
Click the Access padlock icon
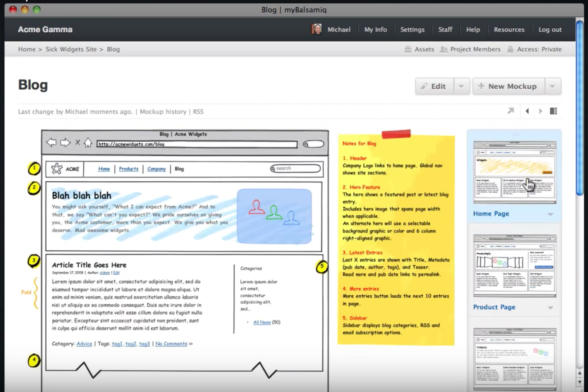coord(510,49)
